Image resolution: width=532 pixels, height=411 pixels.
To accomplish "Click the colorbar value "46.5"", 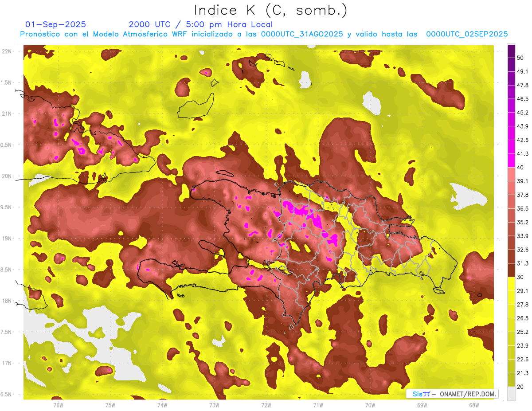I will (x=522, y=99).
